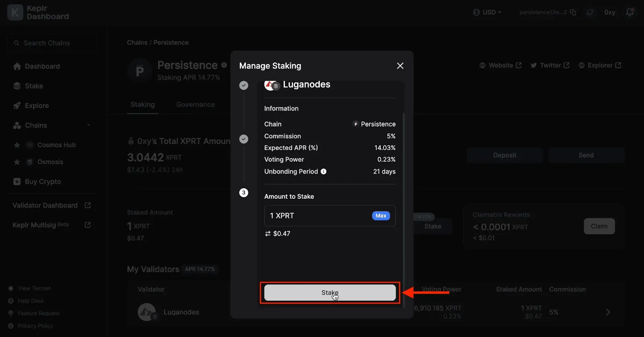The image size is (644, 337).
Task: Open Validator Dashboard external link icon
Action: 88,205
